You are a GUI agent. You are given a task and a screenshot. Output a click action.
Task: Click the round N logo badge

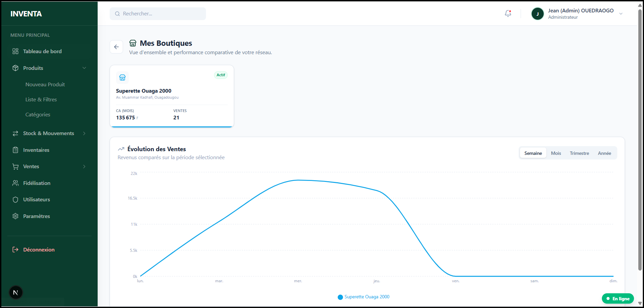point(15,293)
